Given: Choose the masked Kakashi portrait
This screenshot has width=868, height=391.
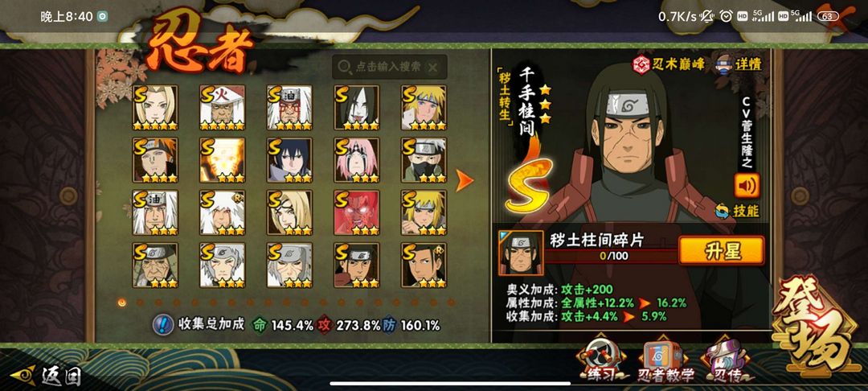Looking at the screenshot, I should [x=424, y=160].
